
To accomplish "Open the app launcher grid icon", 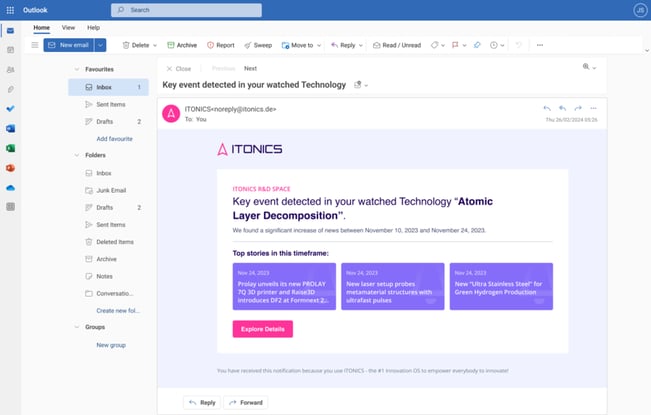I will coord(10,10).
